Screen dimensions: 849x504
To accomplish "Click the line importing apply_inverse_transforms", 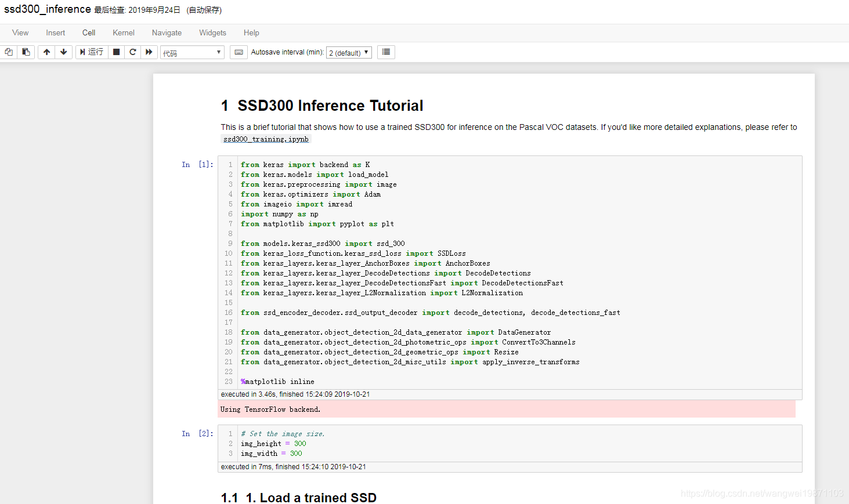I will point(410,362).
